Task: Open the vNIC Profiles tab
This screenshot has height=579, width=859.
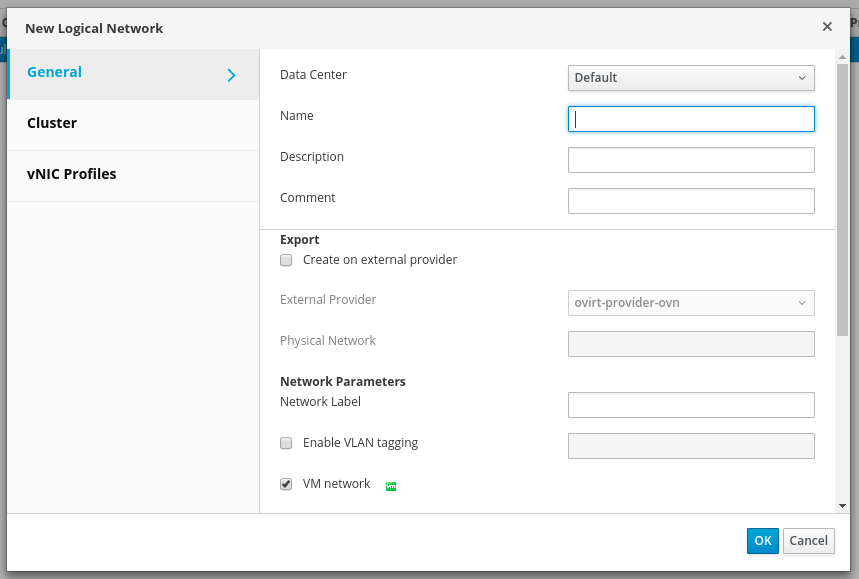Action: [x=72, y=174]
